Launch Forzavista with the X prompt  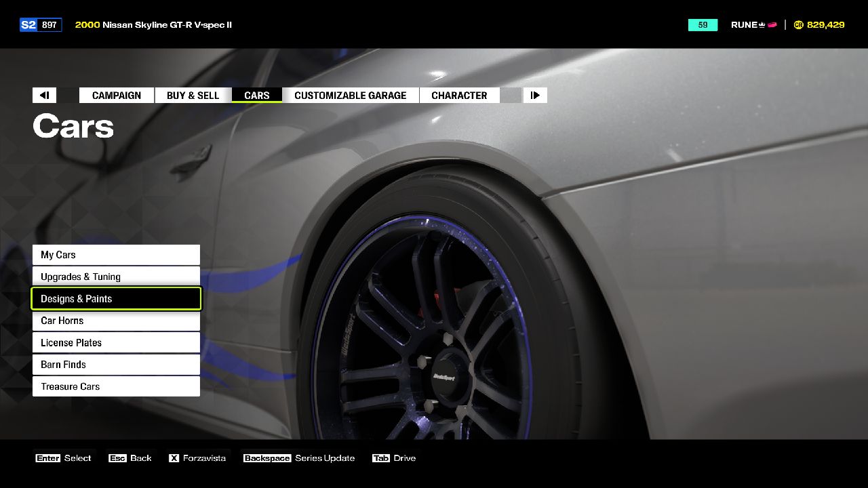coord(197,458)
